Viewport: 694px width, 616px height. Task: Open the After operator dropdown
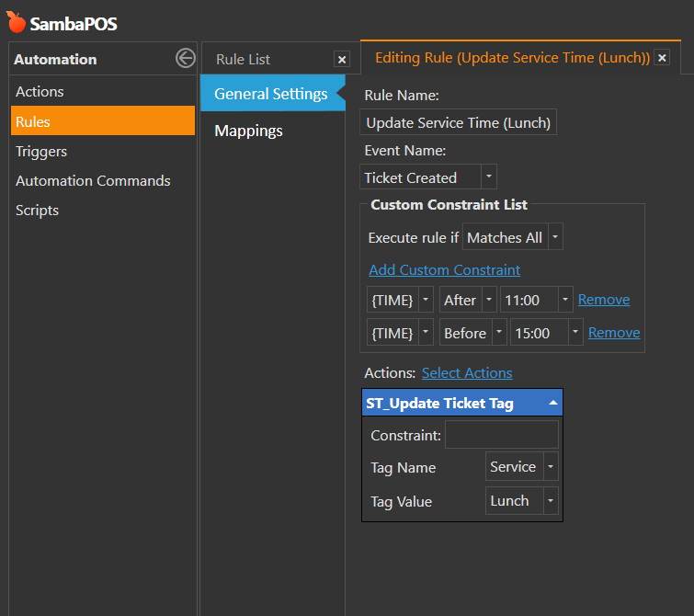(488, 300)
